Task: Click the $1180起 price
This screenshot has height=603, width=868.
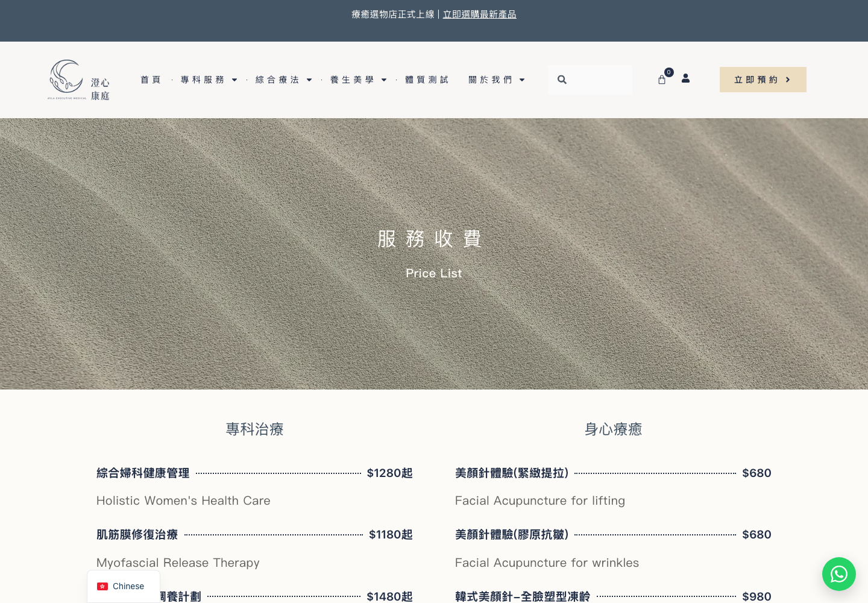Action: (x=391, y=535)
